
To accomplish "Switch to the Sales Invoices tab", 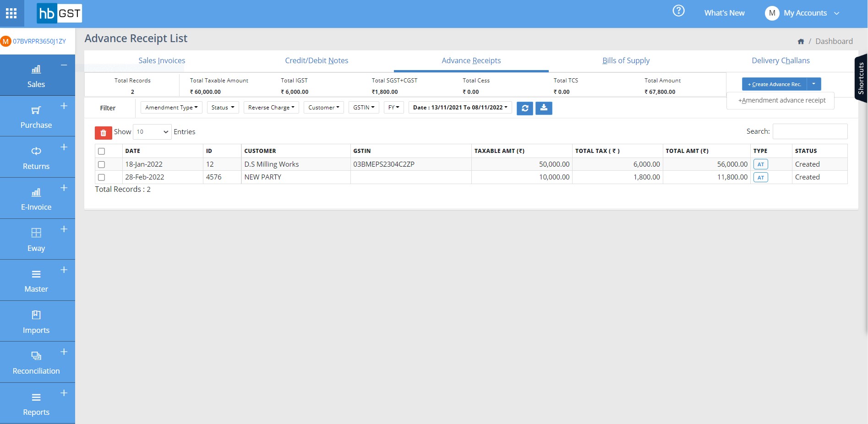I will 162,60.
